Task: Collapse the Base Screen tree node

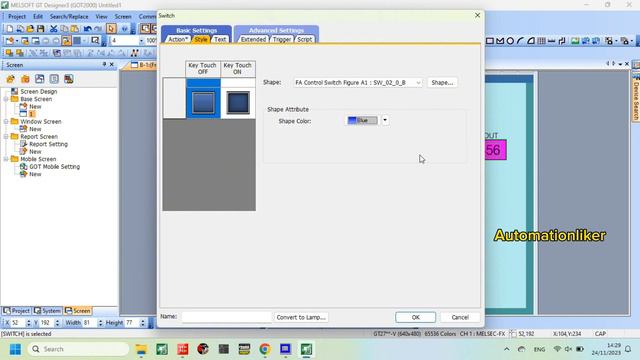Action: (6, 99)
